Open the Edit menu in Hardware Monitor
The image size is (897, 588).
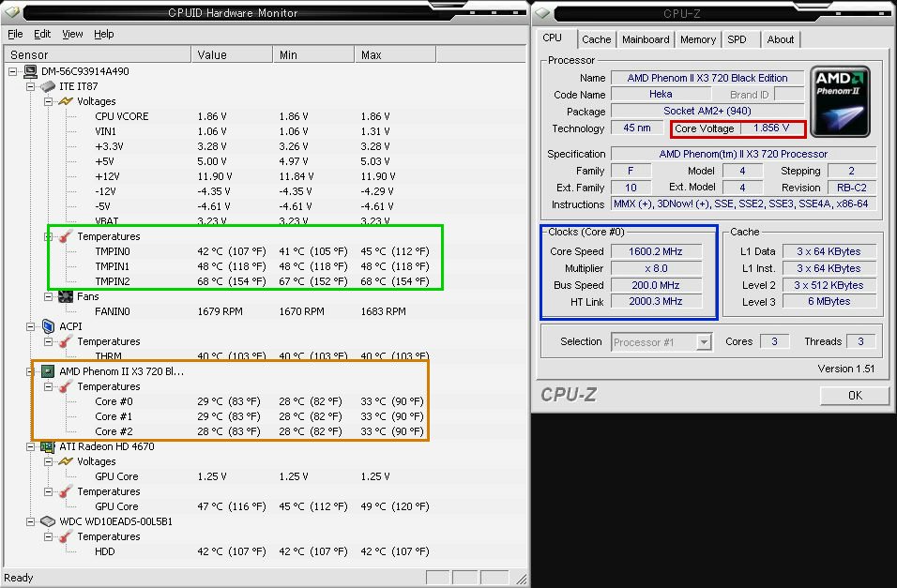coord(42,35)
